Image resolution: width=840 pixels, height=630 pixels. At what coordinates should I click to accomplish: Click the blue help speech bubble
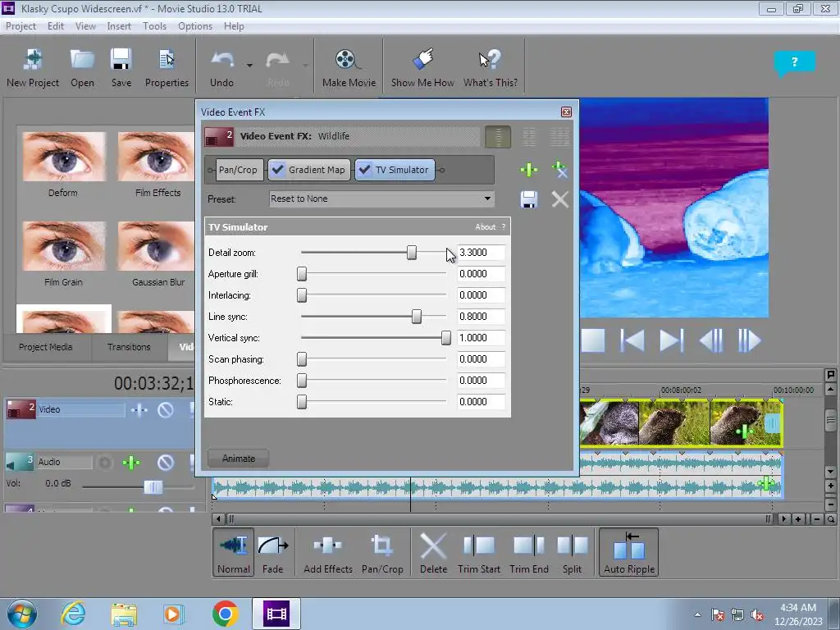point(794,63)
